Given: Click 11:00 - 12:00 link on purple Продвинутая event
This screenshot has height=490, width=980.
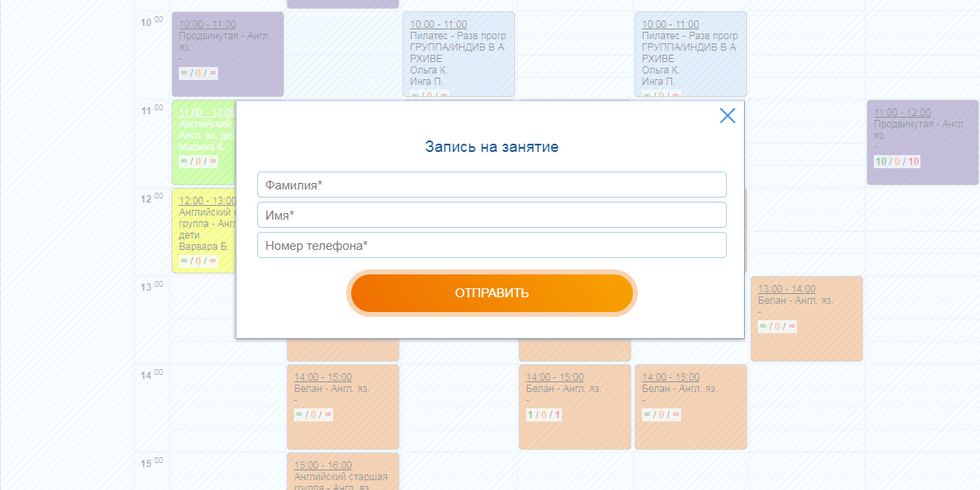Looking at the screenshot, I should pos(902,113).
